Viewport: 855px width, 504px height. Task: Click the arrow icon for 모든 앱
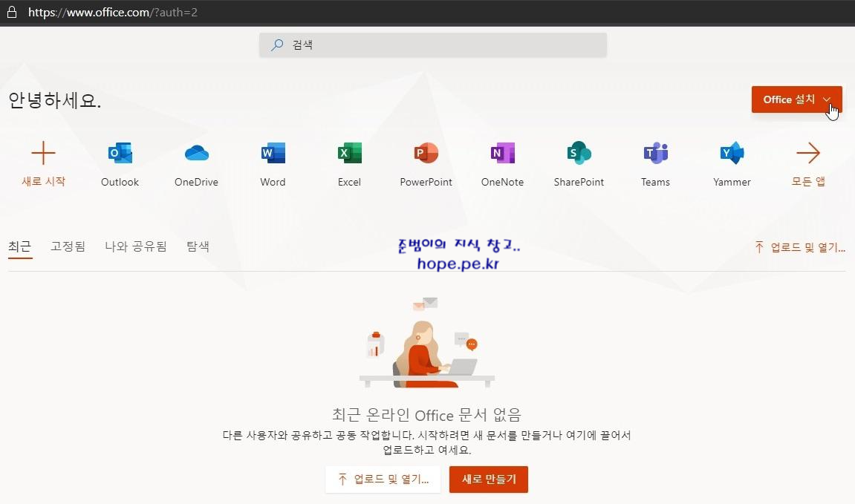[x=808, y=153]
